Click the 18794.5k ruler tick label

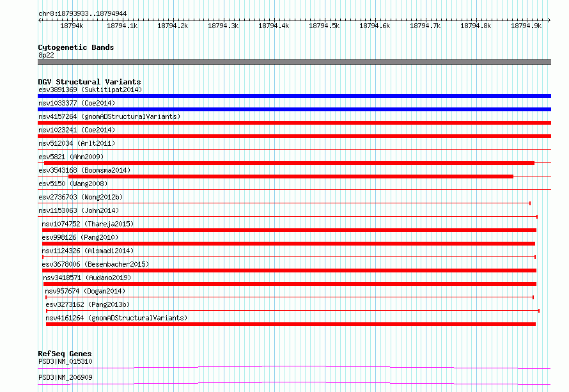[324, 26]
